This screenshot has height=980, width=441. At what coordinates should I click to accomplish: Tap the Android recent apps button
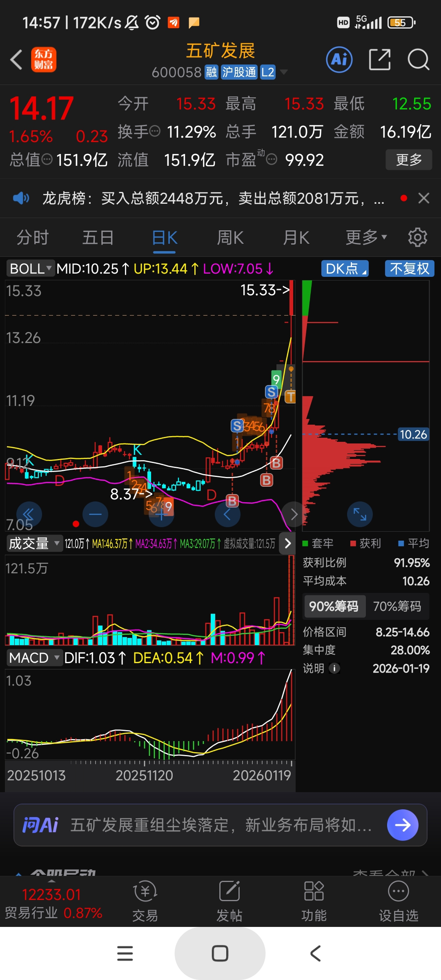point(125,953)
